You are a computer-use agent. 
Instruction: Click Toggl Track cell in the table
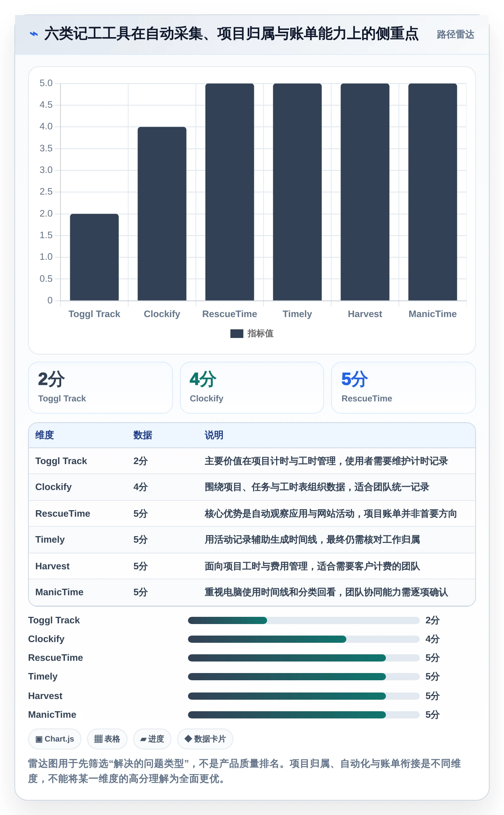pos(61,461)
